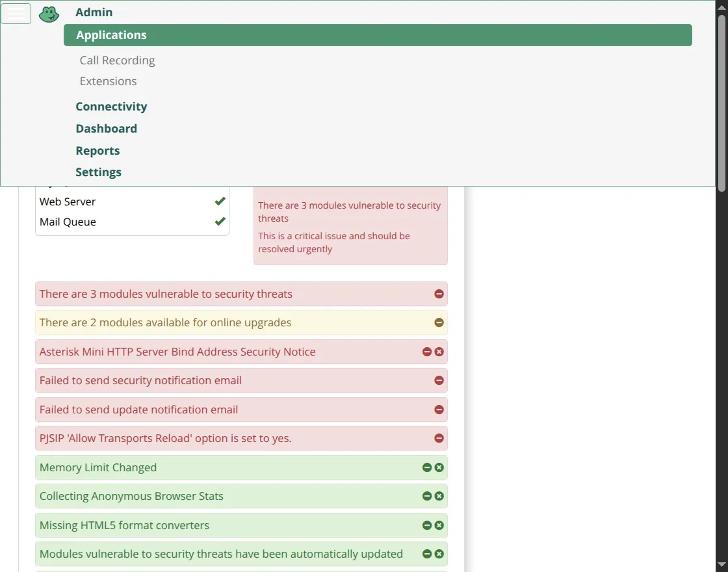This screenshot has width=728, height=572.
Task: Hide the failed update notification email alert
Action: (439, 409)
